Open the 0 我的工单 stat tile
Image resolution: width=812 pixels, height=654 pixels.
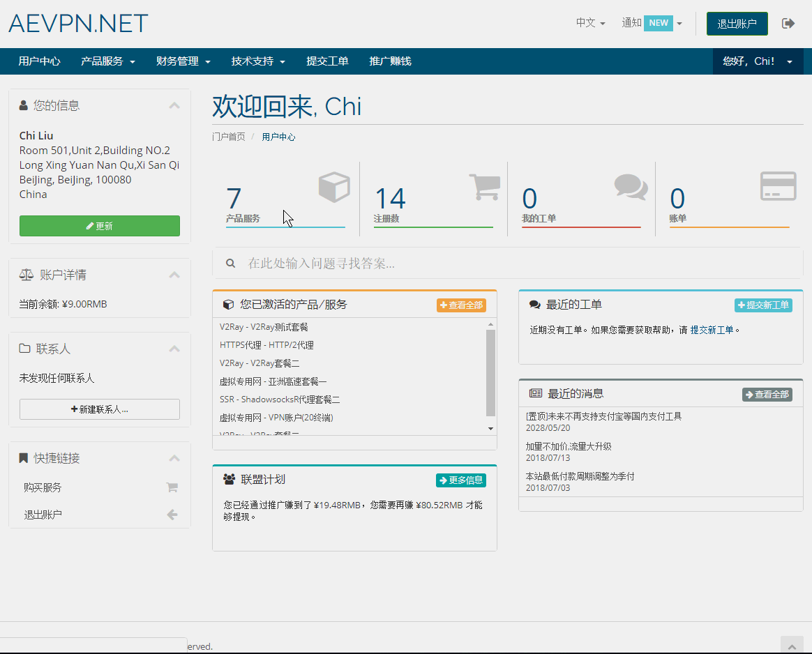pyautogui.click(x=581, y=199)
